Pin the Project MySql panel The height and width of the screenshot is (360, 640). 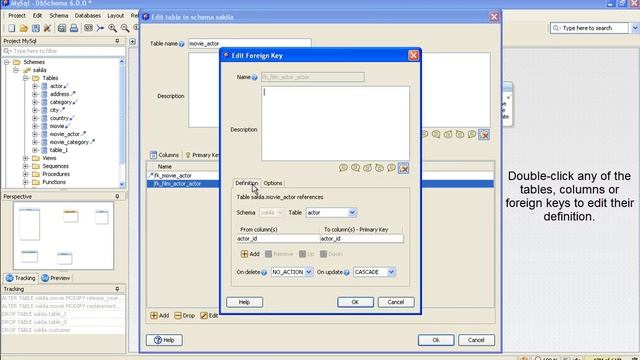pyautogui.click(x=118, y=41)
